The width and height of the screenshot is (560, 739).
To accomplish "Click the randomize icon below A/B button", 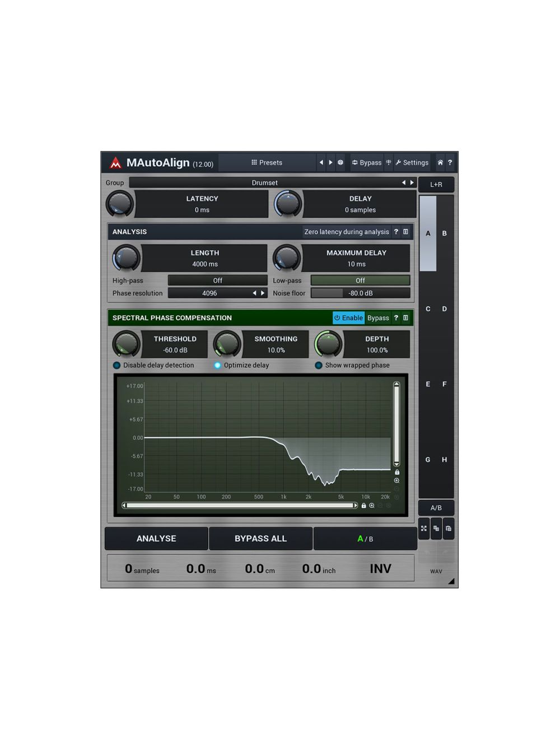I will click(424, 528).
